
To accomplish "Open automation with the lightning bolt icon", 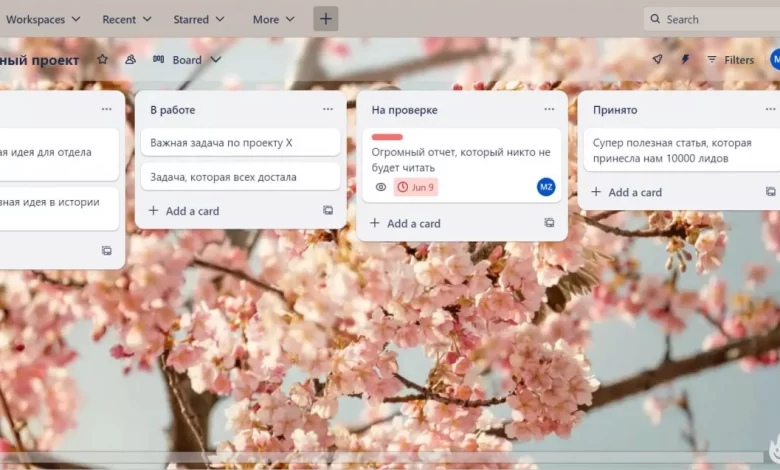I will point(685,60).
